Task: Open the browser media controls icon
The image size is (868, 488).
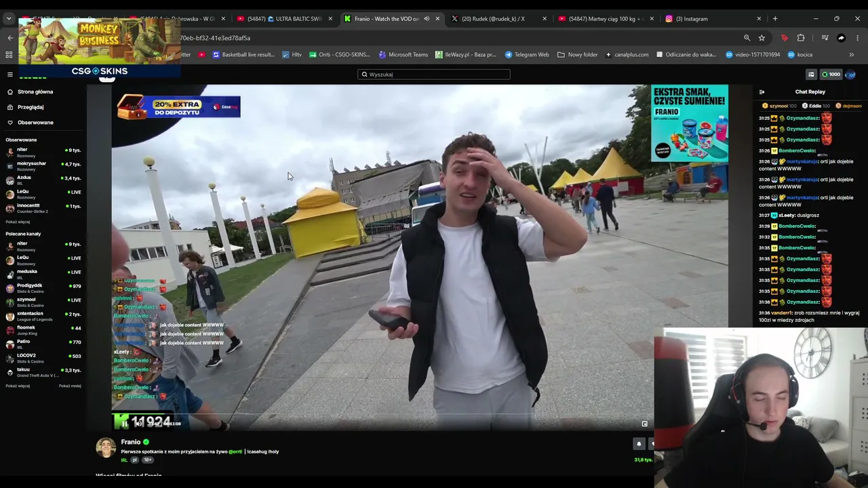Action: click(x=825, y=38)
